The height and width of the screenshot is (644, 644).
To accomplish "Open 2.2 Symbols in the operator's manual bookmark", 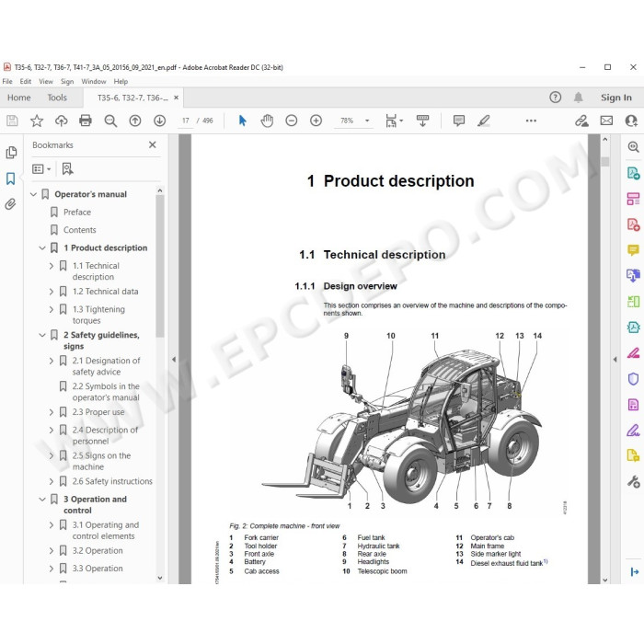I will [x=106, y=392].
